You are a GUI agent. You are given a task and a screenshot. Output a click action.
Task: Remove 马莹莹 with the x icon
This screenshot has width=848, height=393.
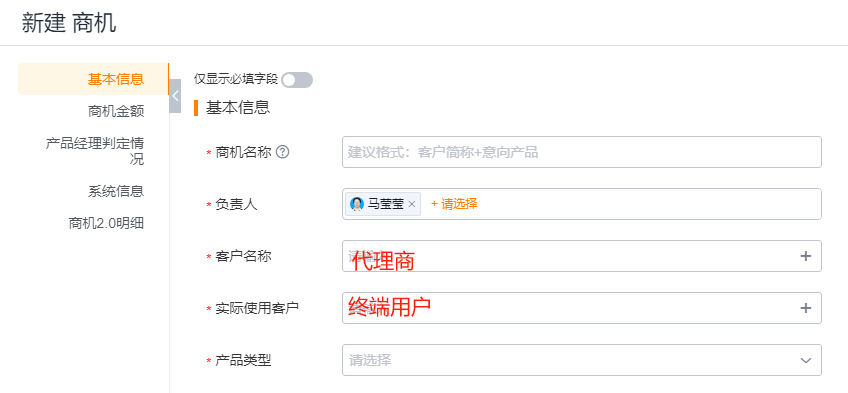click(x=412, y=204)
